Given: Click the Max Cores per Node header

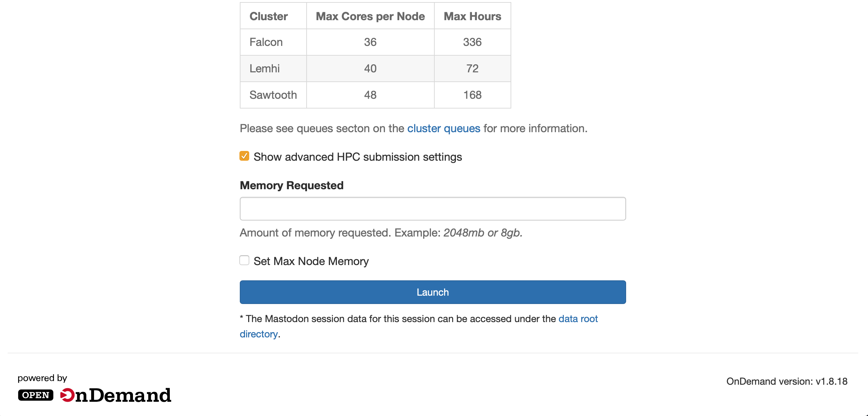Looking at the screenshot, I should pyautogui.click(x=370, y=16).
